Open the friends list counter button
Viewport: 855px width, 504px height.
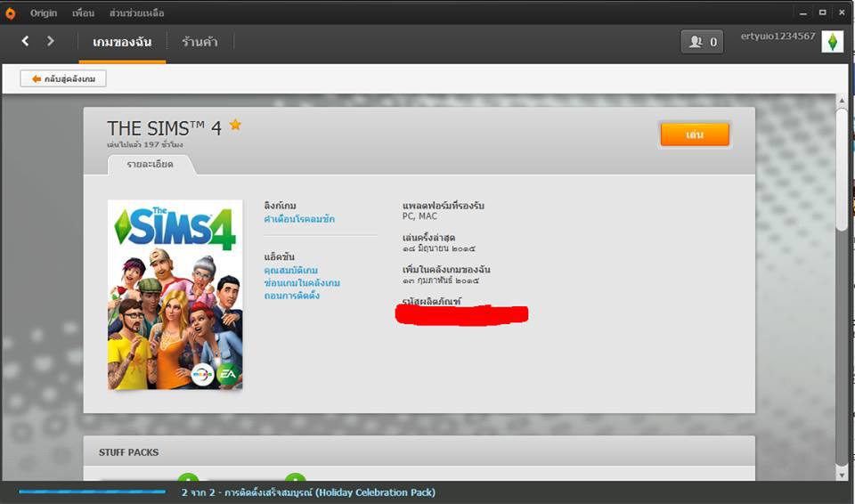pyautogui.click(x=703, y=42)
